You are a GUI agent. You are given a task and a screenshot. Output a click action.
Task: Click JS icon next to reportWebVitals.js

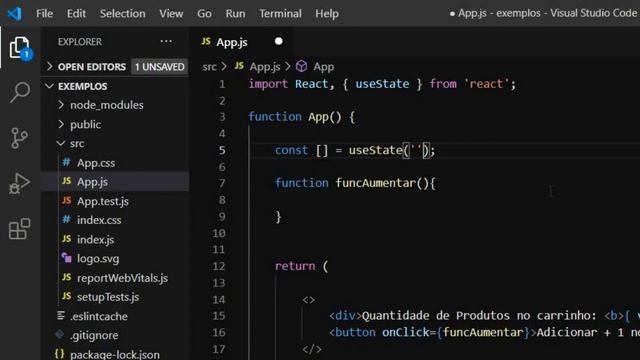tap(67, 277)
